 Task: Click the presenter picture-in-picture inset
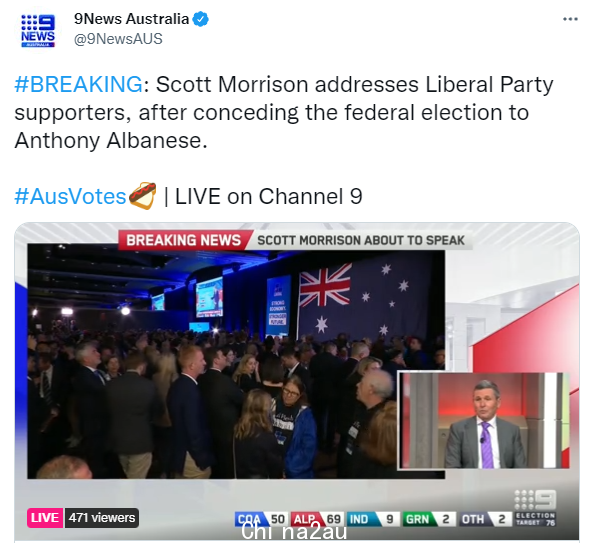coord(484,421)
